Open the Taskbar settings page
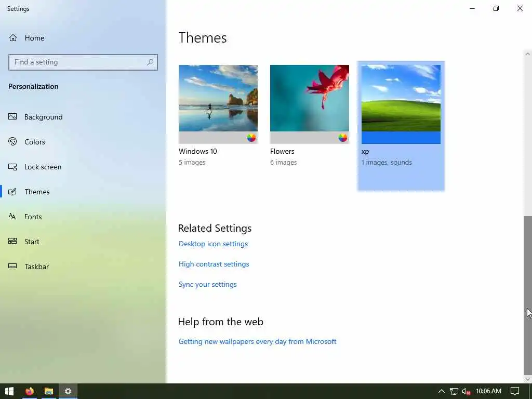This screenshot has height=399, width=532. [x=83, y=267]
